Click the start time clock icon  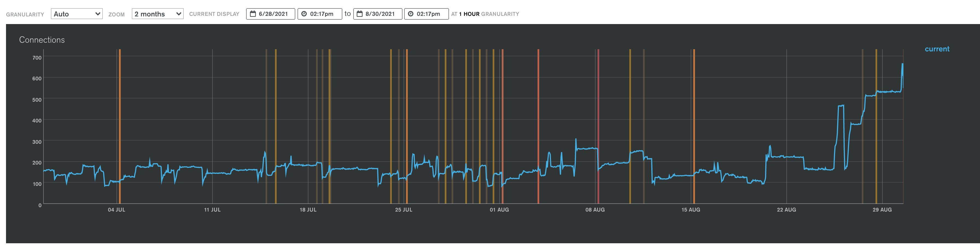point(304,14)
